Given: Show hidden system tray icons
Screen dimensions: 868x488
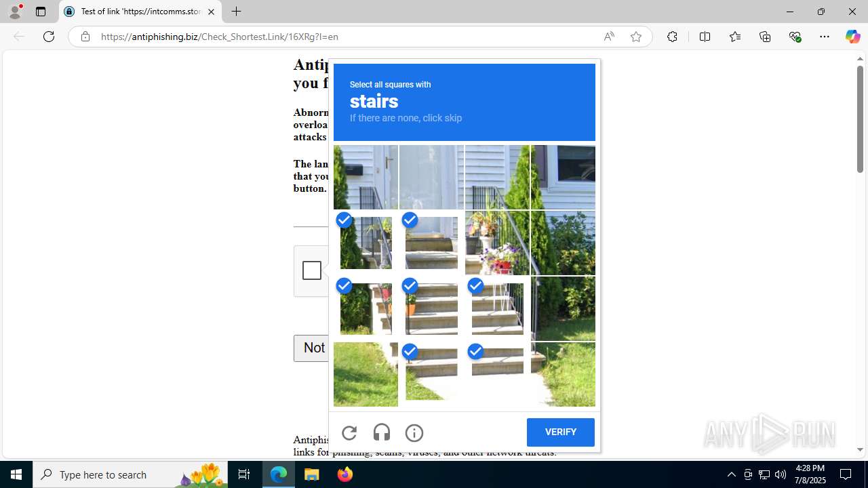Looking at the screenshot, I should [731, 474].
